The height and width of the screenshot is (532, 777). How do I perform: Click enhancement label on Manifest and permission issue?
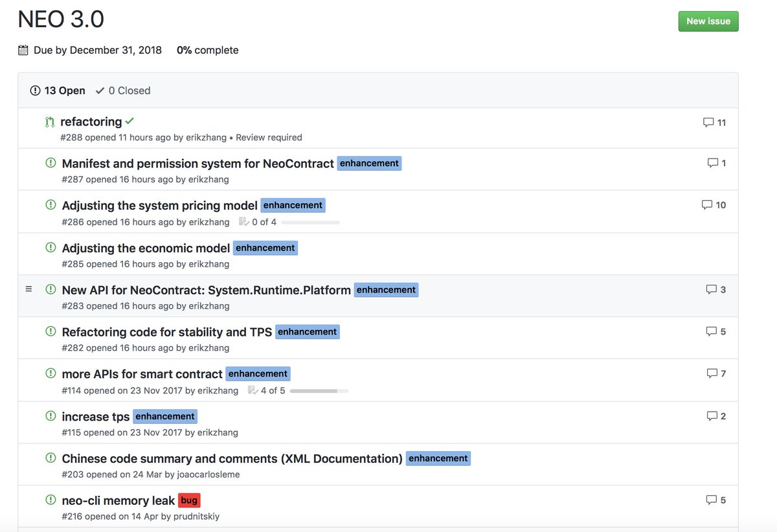click(x=370, y=164)
